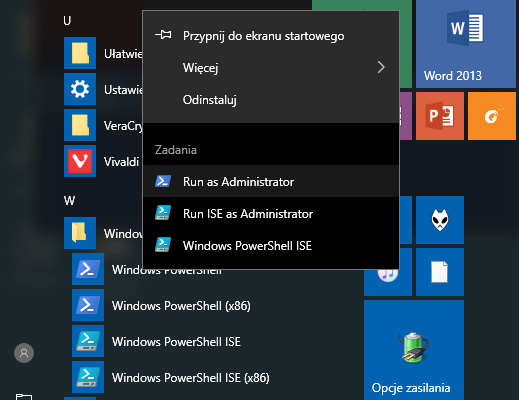Viewport: 519px width, 400px height.
Task: Collapse the Windows PowerShell folder
Action: (80, 233)
